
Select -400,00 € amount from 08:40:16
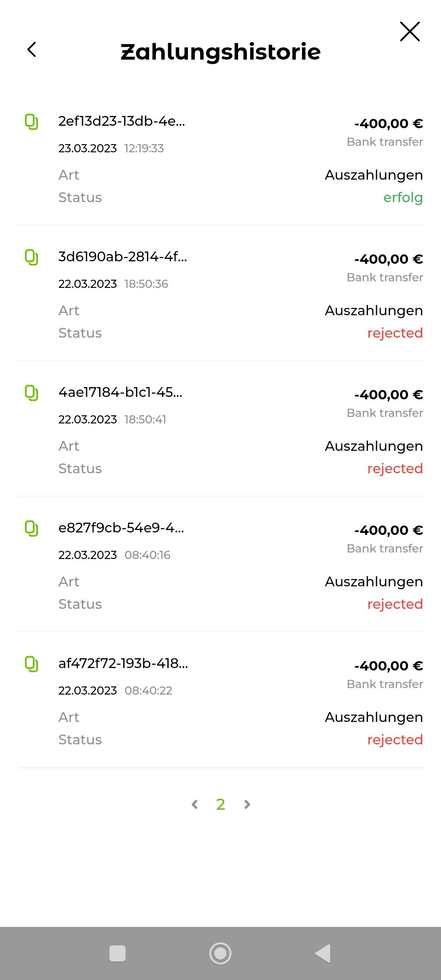[x=388, y=530]
